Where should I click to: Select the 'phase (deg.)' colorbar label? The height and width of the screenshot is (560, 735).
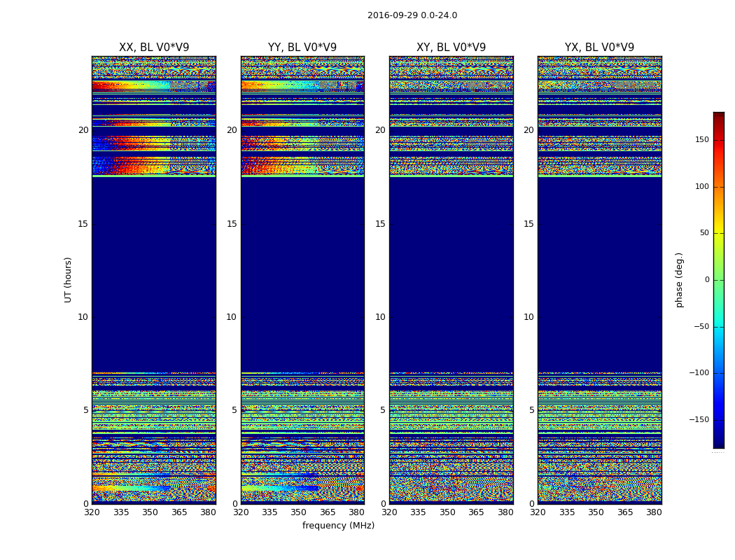pos(679,279)
